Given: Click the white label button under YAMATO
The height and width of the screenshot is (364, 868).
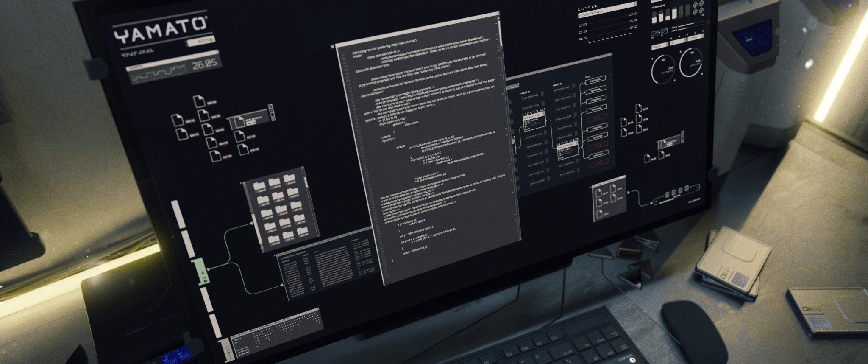Looking at the screenshot, I should pyautogui.click(x=200, y=41).
